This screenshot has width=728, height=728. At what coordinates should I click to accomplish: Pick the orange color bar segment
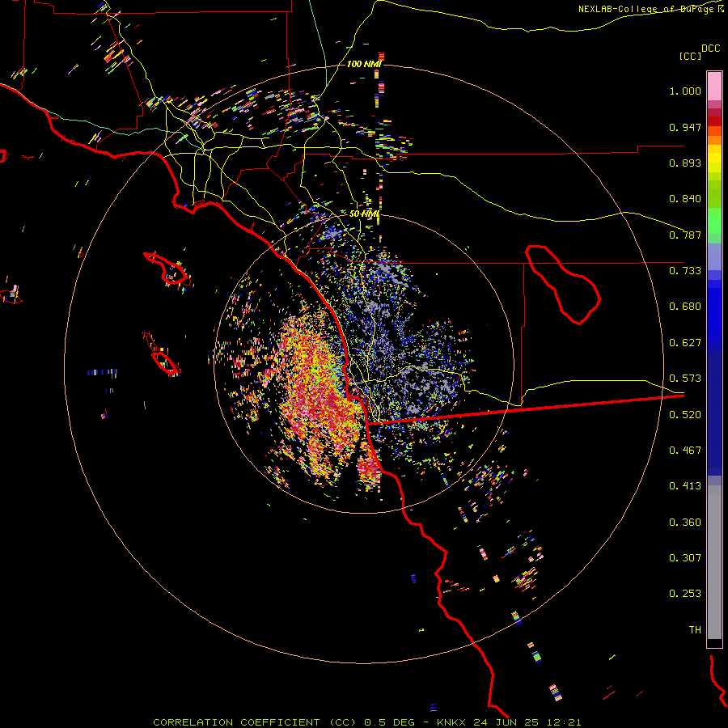click(714, 140)
